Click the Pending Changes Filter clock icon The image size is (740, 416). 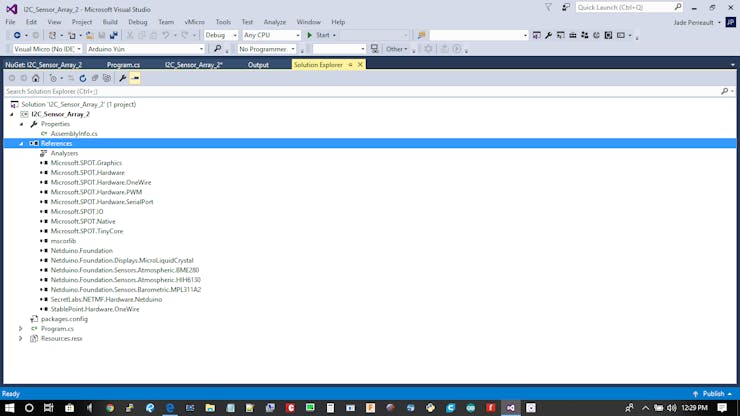click(53, 78)
